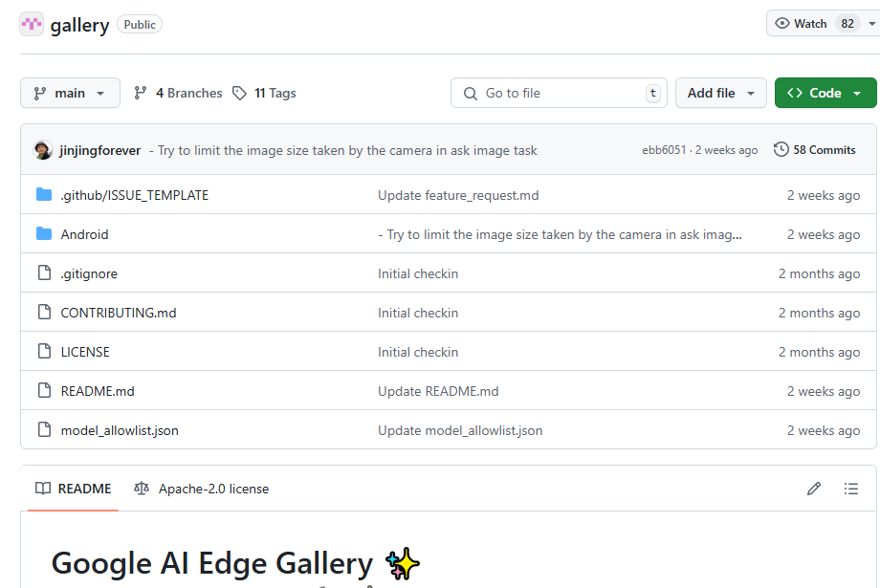Screen dimensions: 880x588
Task: Open the README outline list icon
Action: point(851,489)
